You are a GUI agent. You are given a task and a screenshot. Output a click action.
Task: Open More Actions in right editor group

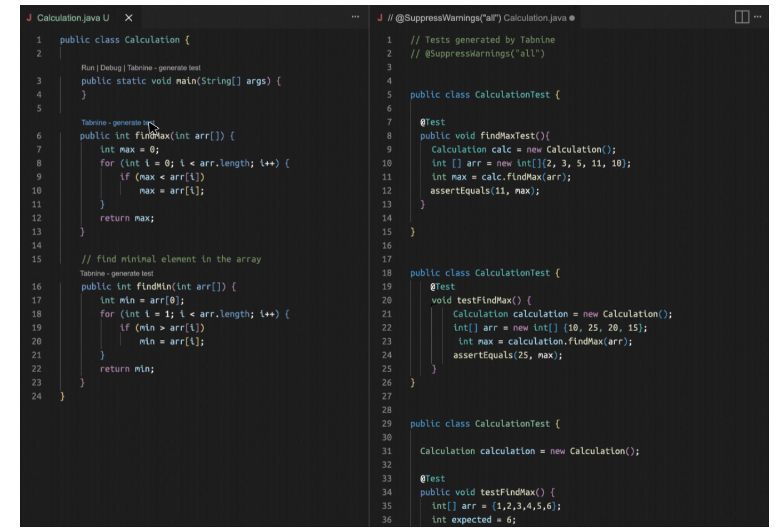[757, 17]
